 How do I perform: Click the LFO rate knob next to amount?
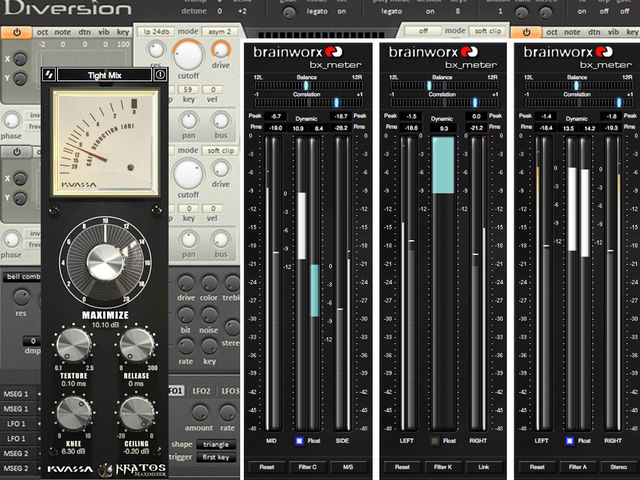[x=227, y=413]
